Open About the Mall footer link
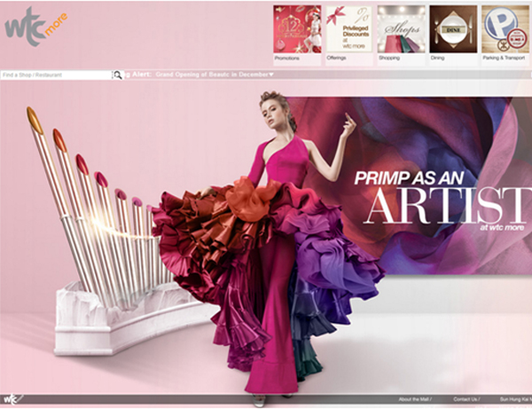The width and height of the screenshot is (532, 409). (x=415, y=399)
